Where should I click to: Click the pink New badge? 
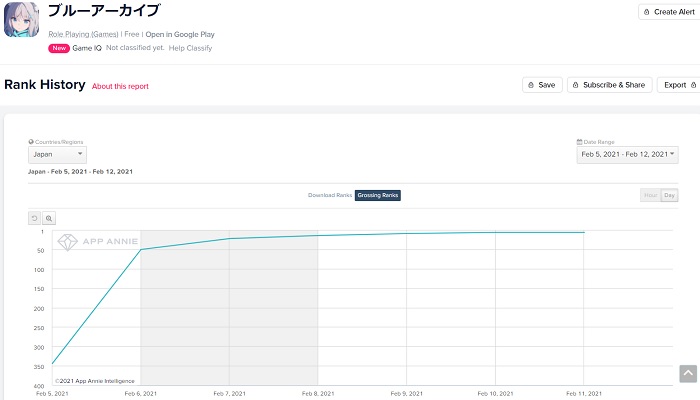pos(59,48)
